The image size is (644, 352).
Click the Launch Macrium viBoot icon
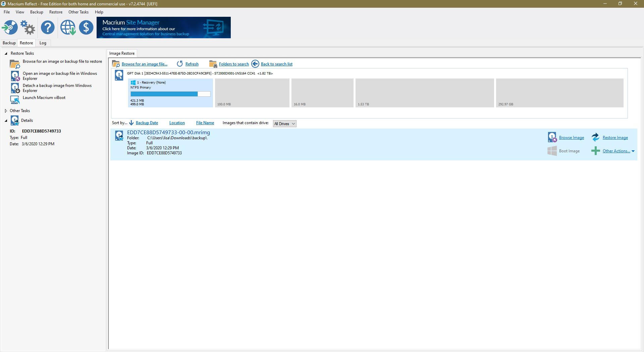(x=15, y=99)
